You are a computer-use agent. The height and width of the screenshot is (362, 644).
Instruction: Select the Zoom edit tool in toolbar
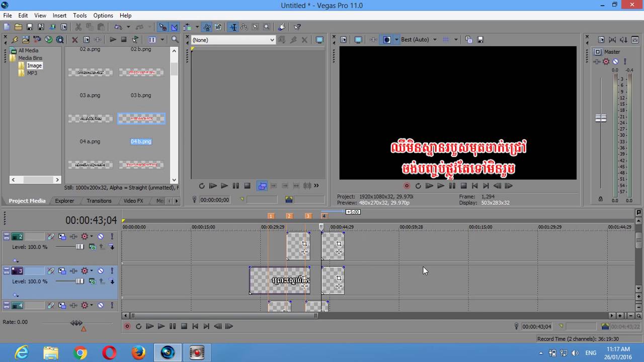coord(267,27)
